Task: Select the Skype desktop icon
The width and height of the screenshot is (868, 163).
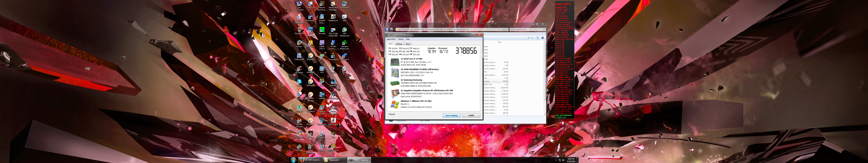Action: click(299, 83)
